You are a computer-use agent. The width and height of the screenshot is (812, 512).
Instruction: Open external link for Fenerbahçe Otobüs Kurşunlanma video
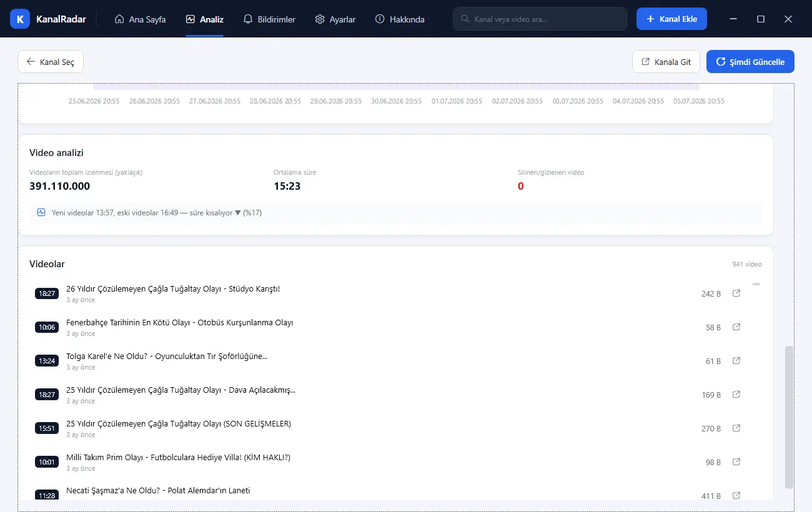(x=736, y=327)
